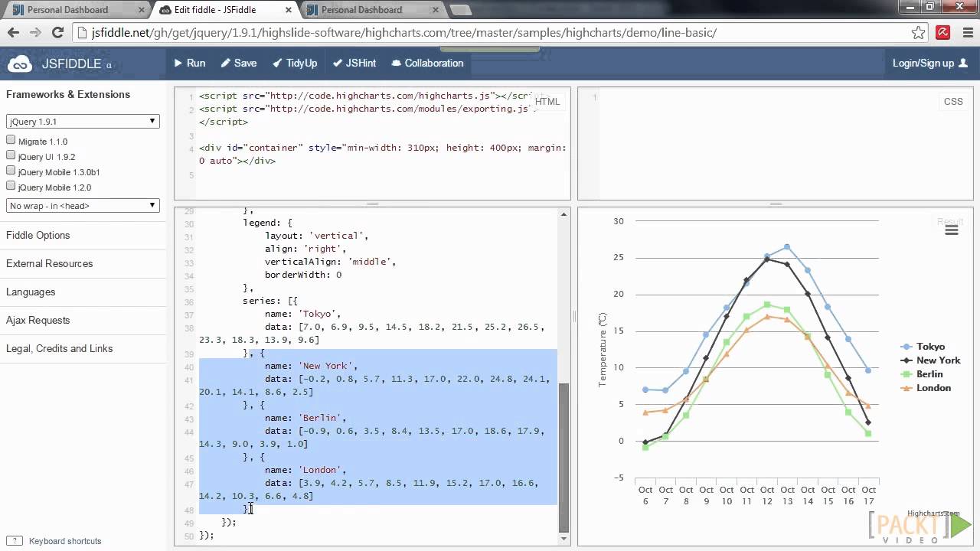Open the Keyboard shortcuts link

tap(65, 541)
